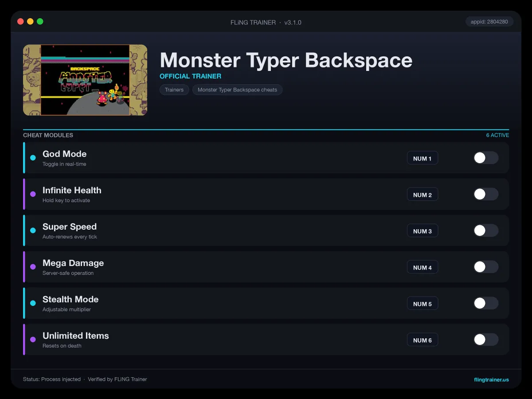
Task: Select the Mega Damage title text
Action: [x=73, y=263]
